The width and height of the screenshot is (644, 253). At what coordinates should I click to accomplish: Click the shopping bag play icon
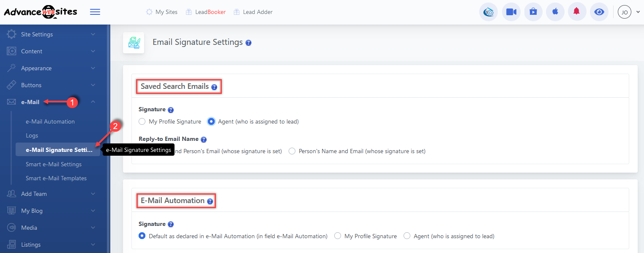(x=533, y=12)
